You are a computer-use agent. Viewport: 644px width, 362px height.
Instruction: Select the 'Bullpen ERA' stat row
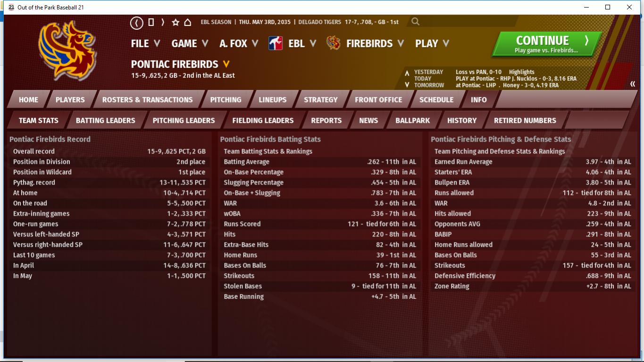pos(533,183)
